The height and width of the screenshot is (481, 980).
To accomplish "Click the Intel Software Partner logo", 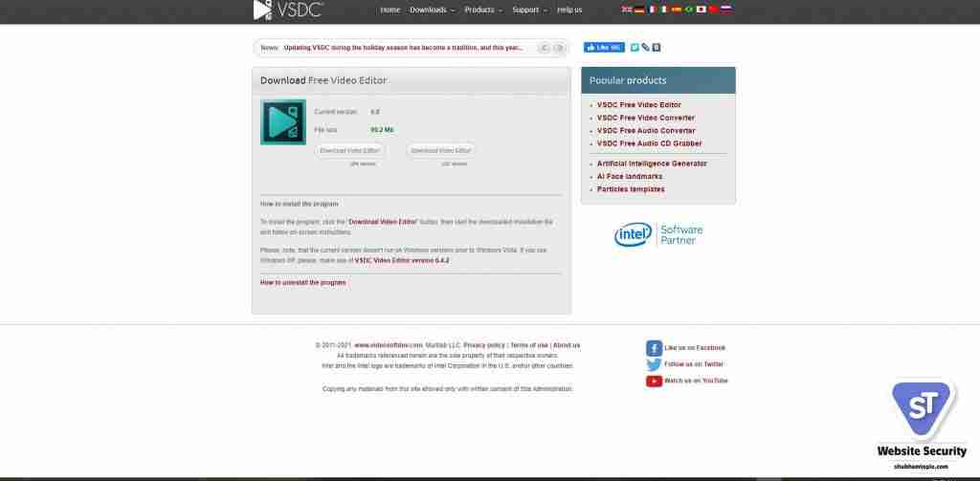I will point(658,234).
